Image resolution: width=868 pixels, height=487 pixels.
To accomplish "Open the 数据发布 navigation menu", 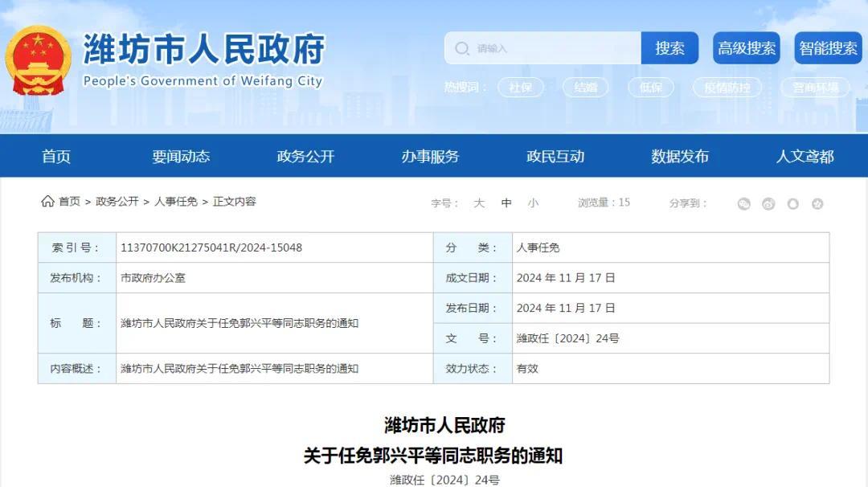I will (x=681, y=157).
